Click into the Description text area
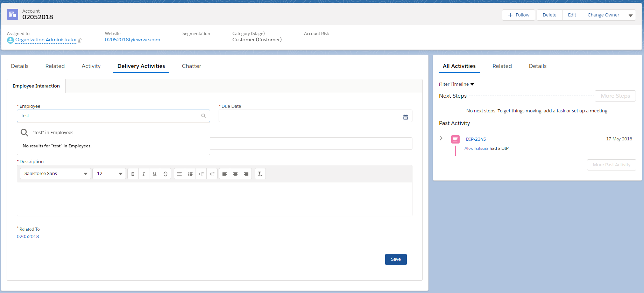Screen dimensions: 644x293 click(x=214, y=199)
